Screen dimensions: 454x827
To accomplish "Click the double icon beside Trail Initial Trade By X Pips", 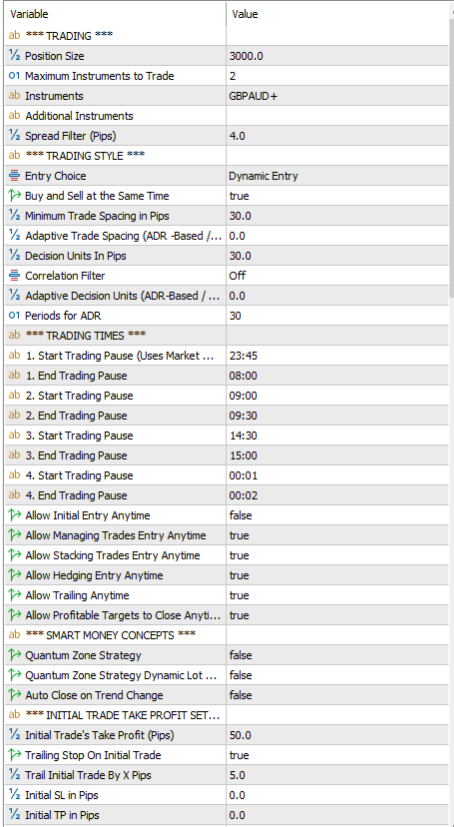I will pyautogui.click(x=14, y=775).
